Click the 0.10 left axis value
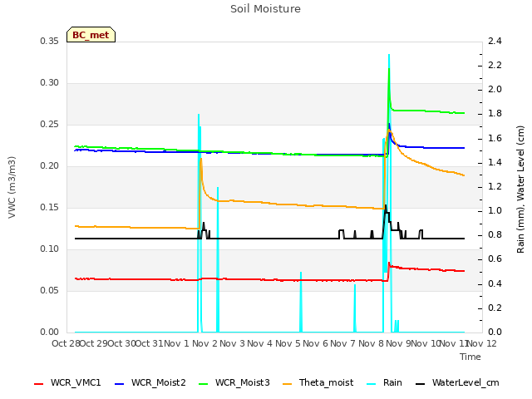This screenshot has height=399, width=532. (50, 249)
